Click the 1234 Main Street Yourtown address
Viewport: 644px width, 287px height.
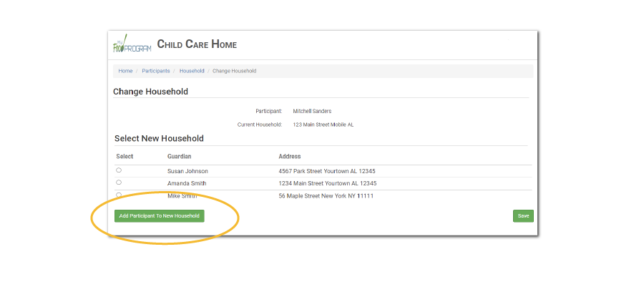[327, 183]
